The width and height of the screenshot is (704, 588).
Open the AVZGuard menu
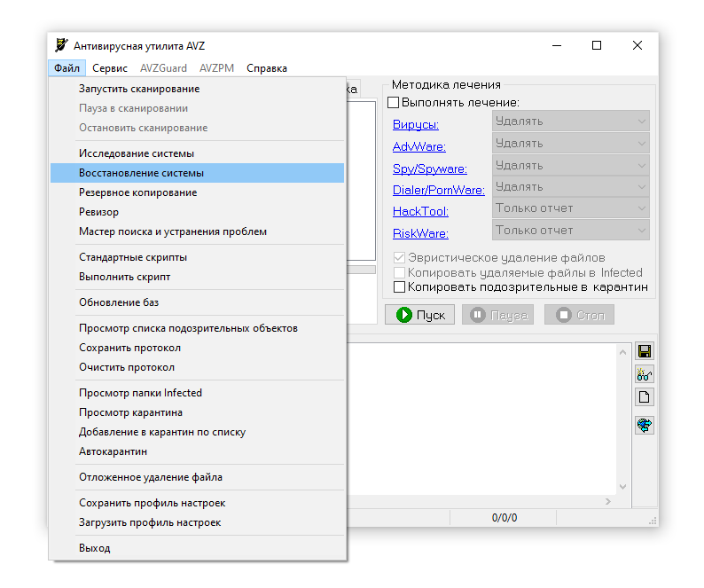pos(163,68)
